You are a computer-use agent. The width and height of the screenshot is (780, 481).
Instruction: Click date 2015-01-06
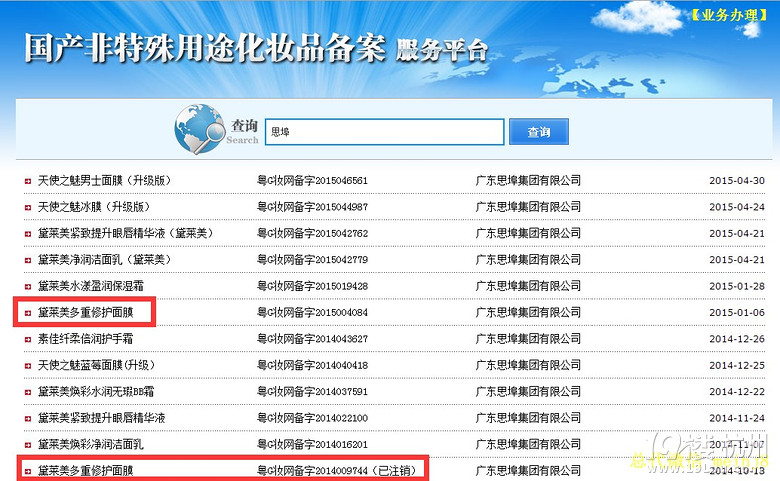pos(737,312)
